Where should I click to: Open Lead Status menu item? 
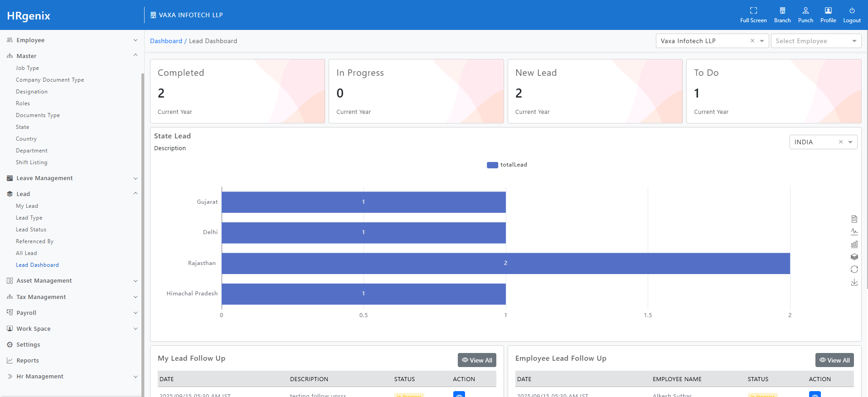(31, 230)
